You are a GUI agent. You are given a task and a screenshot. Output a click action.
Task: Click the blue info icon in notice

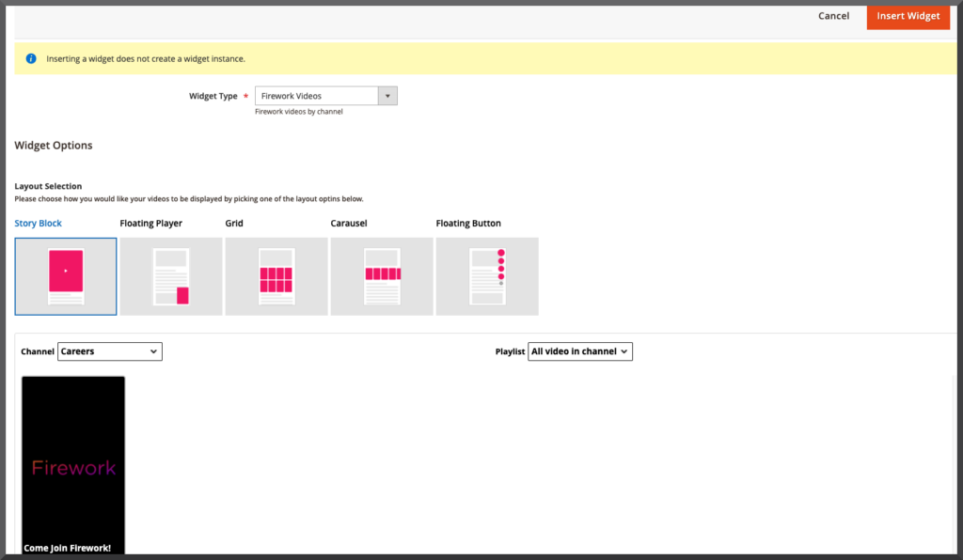coord(31,59)
